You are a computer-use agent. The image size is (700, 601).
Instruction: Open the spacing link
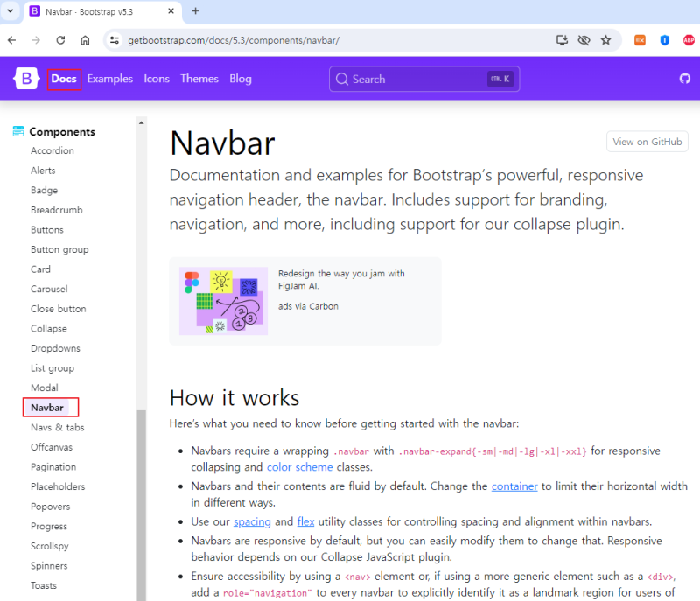click(x=252, y=521)
